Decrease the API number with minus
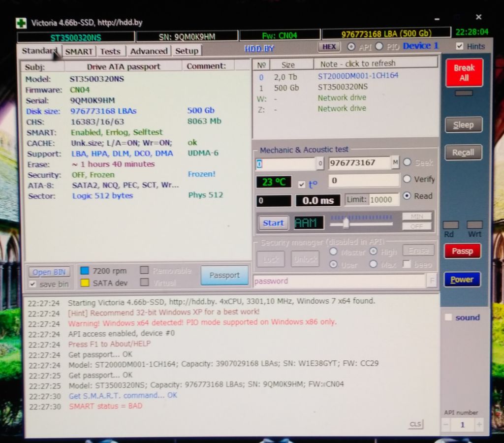Image resolution: width=504 pixels, height=443 pixels. click(446, 425)
